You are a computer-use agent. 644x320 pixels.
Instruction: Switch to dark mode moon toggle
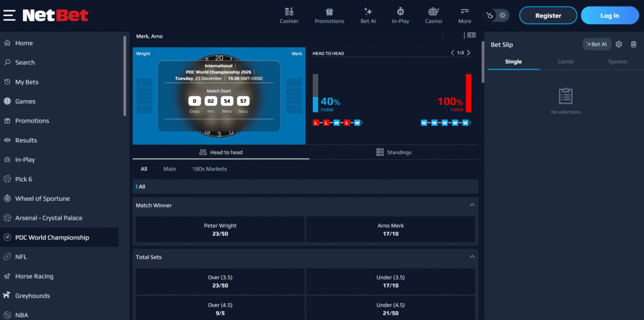(491, 16)
